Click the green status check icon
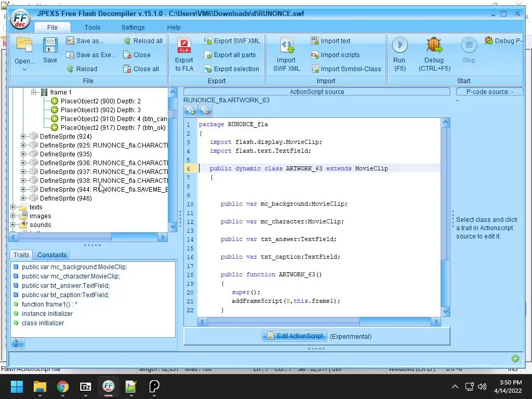Screen dimensions: 532x399 (515, 358)
